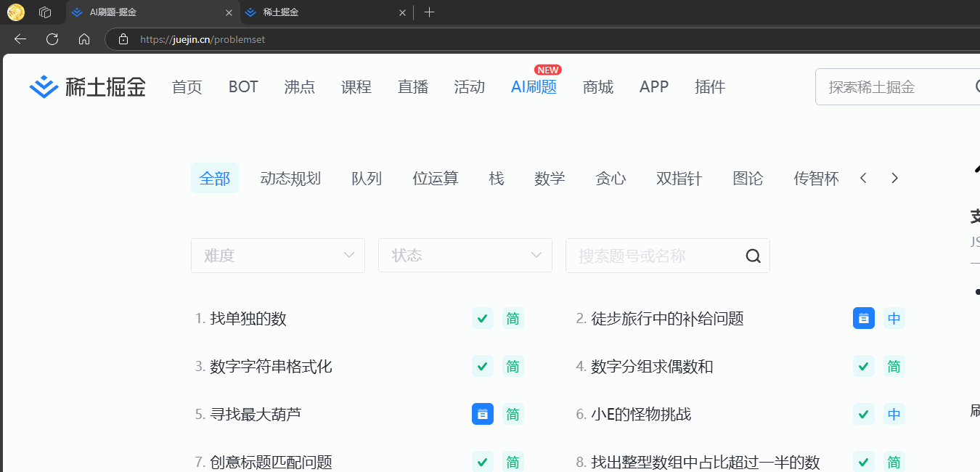Click the red NEW badge above AI刷题
Viewport: 980px width, 472px height.
pos(548,70)
